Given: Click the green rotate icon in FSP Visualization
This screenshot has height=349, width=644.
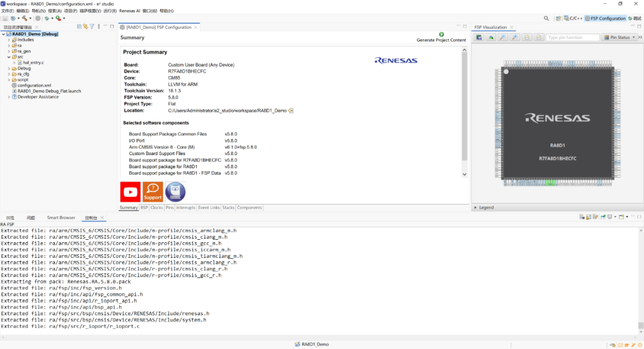Looking at the screenshot, I should tap(491, 38).
